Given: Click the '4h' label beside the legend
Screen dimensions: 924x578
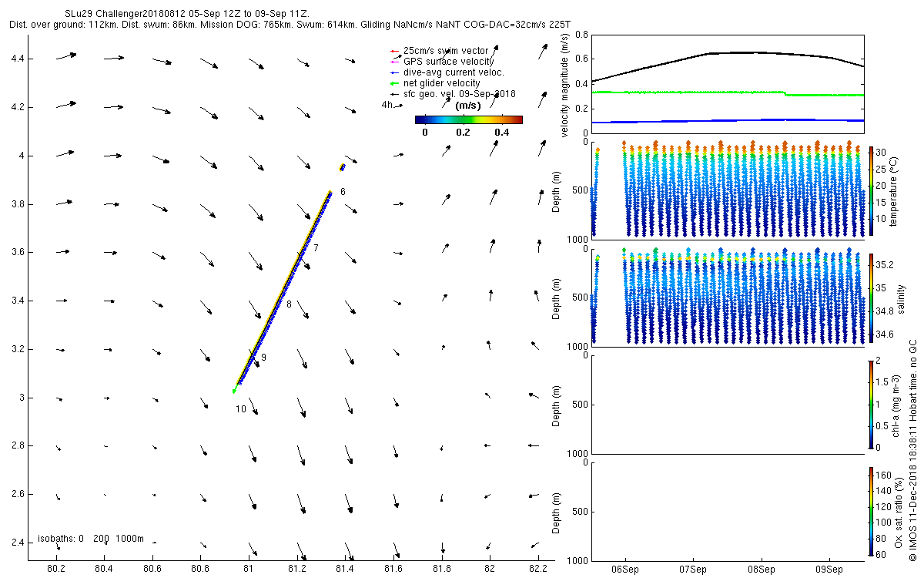Looking at the screenshot, I should tap(387, 105).
